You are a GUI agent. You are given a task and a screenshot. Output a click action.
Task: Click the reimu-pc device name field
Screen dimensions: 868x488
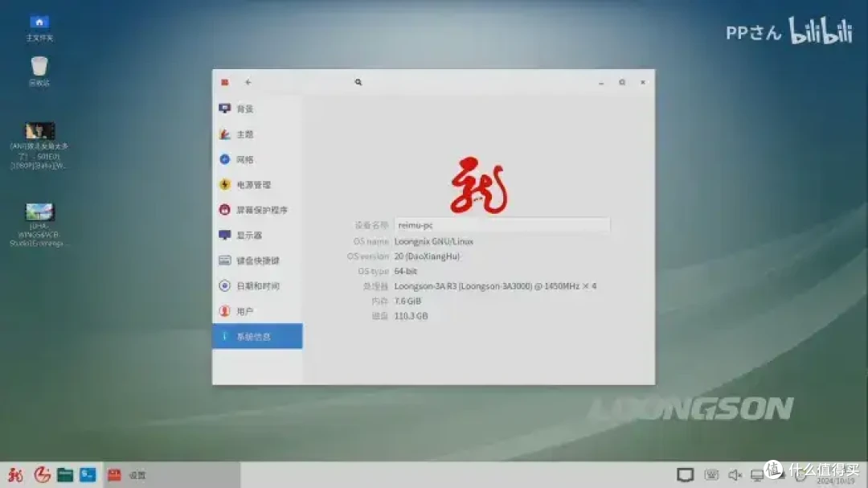point(502,225)
